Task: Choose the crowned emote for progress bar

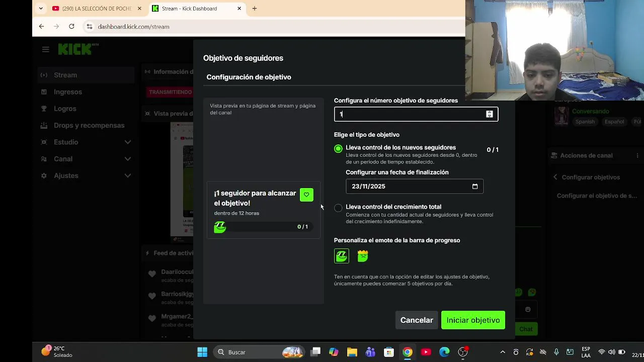Action: (x=363, y=256)
